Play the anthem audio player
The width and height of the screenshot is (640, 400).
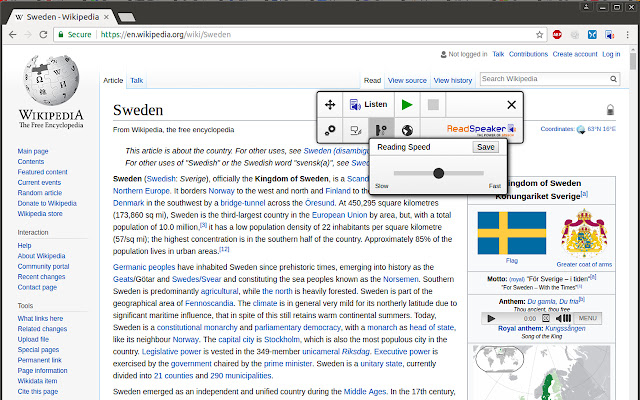pos(491,318)
